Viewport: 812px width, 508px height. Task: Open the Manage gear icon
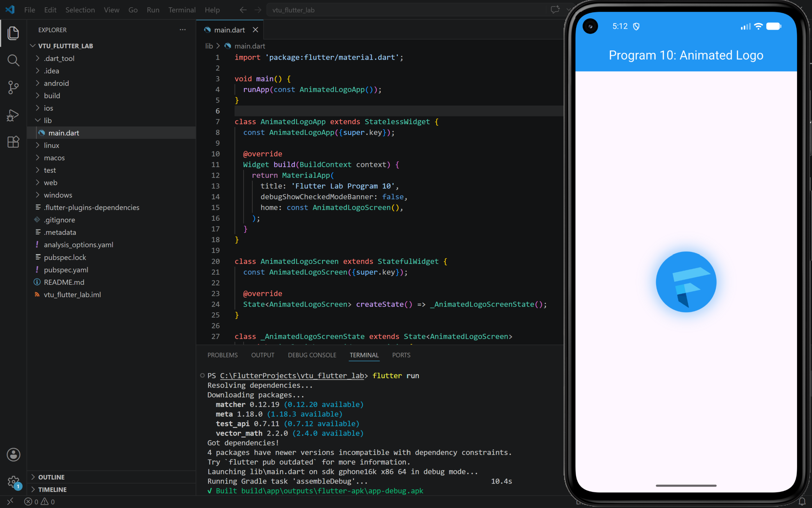pos(13,482)
